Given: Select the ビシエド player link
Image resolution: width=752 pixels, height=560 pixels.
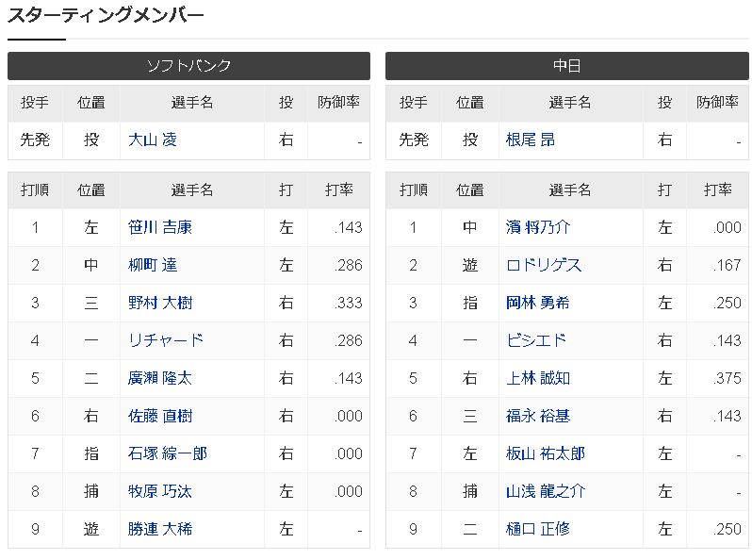Looking at the screenshot, I should tap(536, 340).
